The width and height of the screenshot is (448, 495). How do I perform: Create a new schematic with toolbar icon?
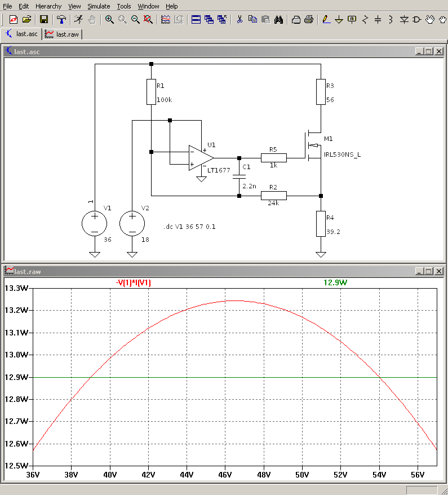pyautogui.click(x=14, y=20)
